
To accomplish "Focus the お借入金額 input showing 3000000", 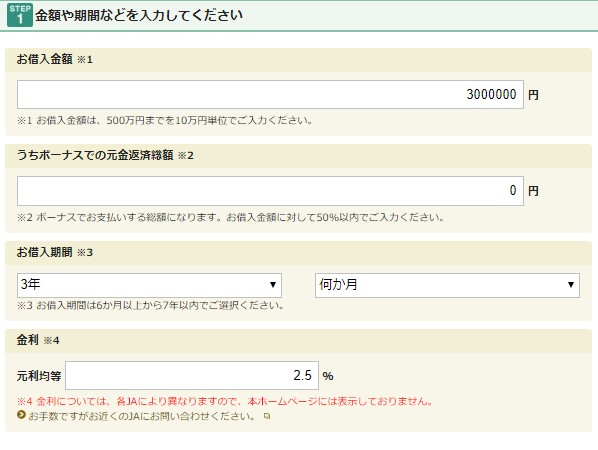I will 270,94.
